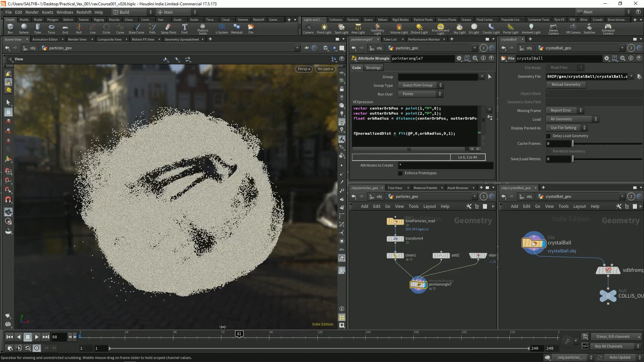Enable the Enforce Prototypes checkbox
644x362 pixels.
click(x=400, y=173)
